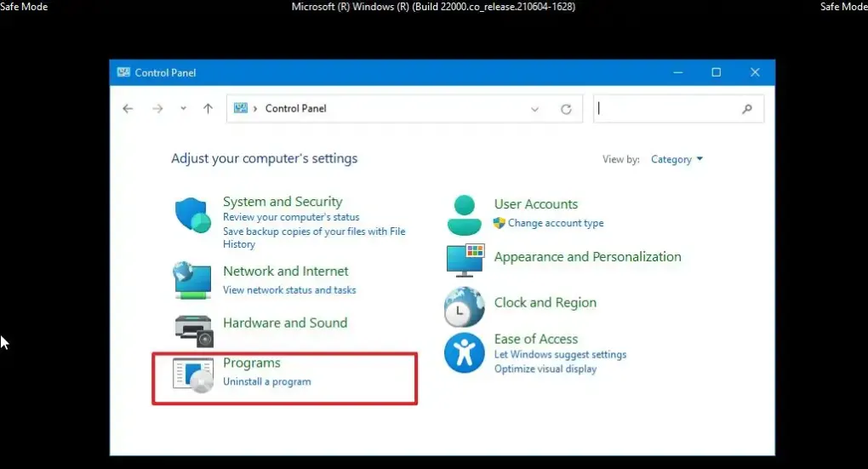Click the Network and Internet globe icon
This screenshot has width=868, height=469.
[x=192, y=278]
